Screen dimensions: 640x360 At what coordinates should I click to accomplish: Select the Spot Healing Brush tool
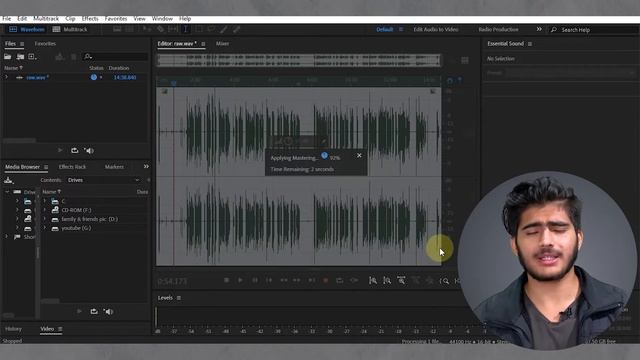tap(236, 29)
